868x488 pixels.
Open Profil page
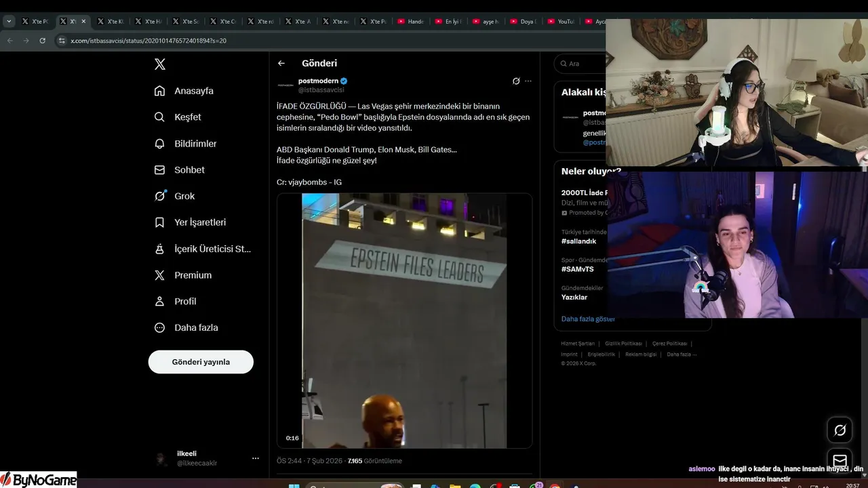pos(175,302)
